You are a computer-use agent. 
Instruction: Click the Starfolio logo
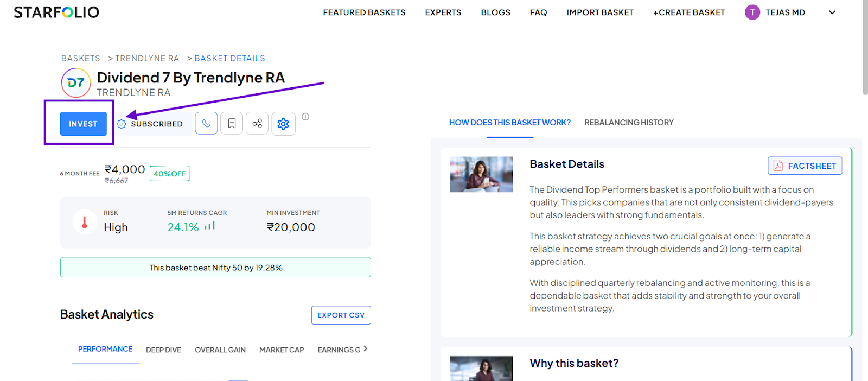(56, 12)
